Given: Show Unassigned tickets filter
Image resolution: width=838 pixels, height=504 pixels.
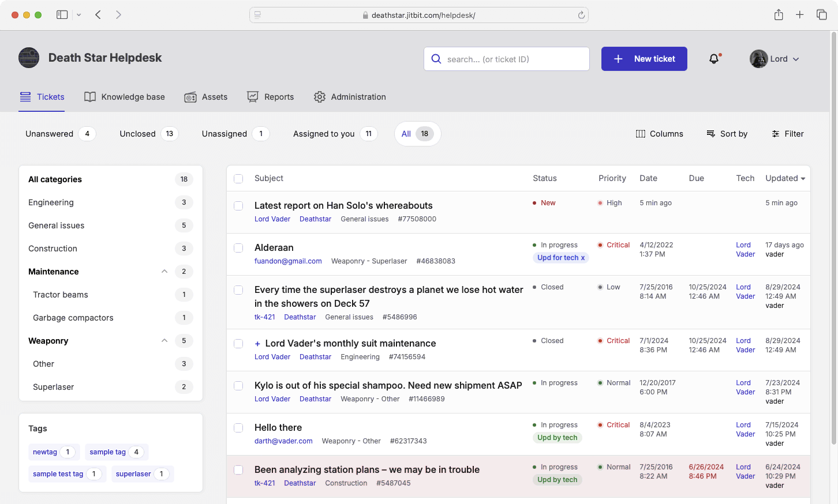Looking at the screenshot, I should pyautogui.click(x=235, y=134).
